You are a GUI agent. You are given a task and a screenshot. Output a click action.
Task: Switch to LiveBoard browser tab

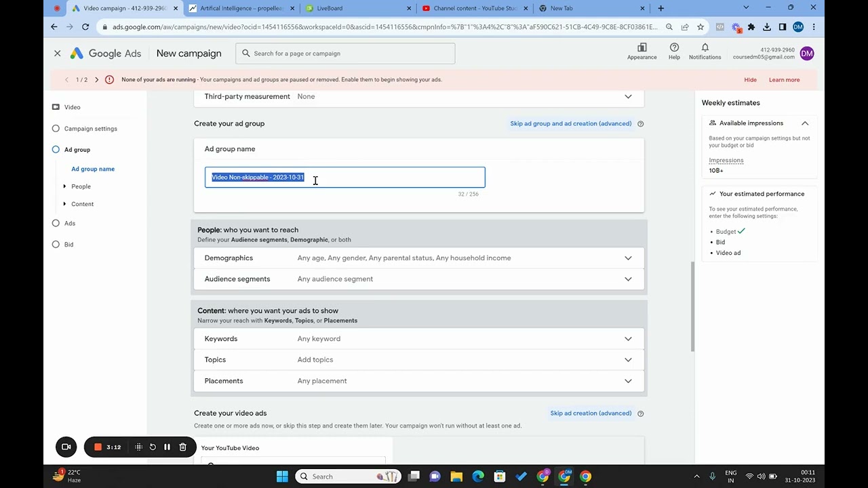357,8
